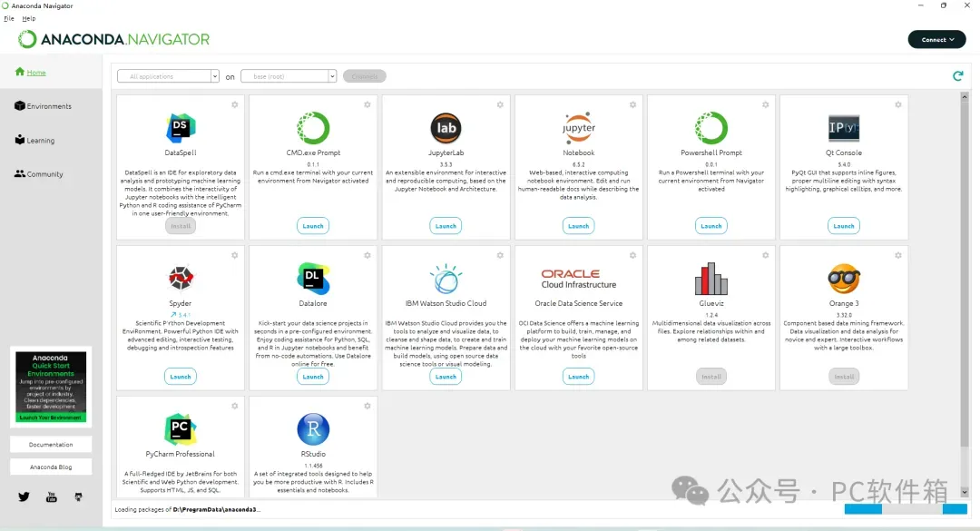Open settings gear on Glueviz card
Image resolution: width=980 pixels, height=531 pixels.
point(766,255)
